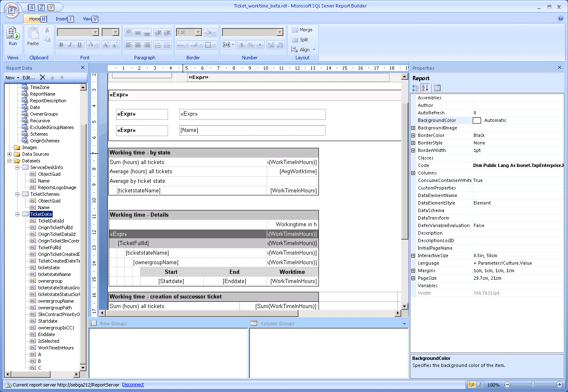The image size is (568, 392).
Task: Sort properties alphabetically
Action: click(x=425, y=88)
